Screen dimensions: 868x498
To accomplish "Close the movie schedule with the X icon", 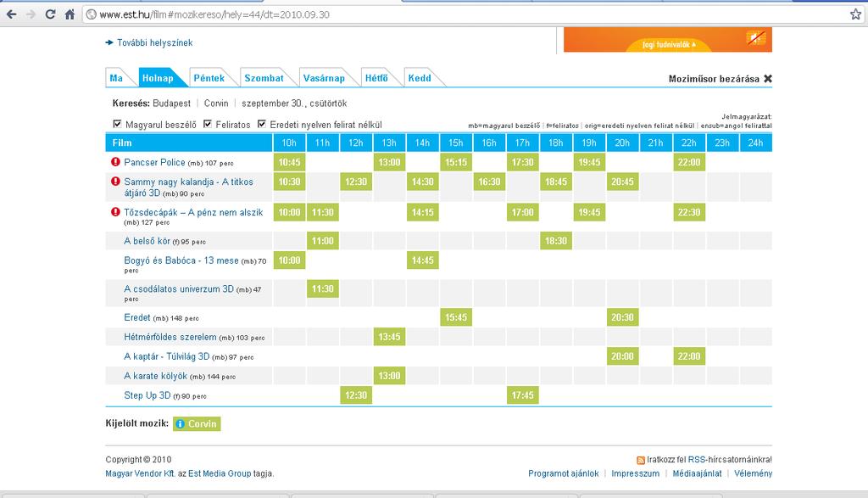I will click(768, 79).
